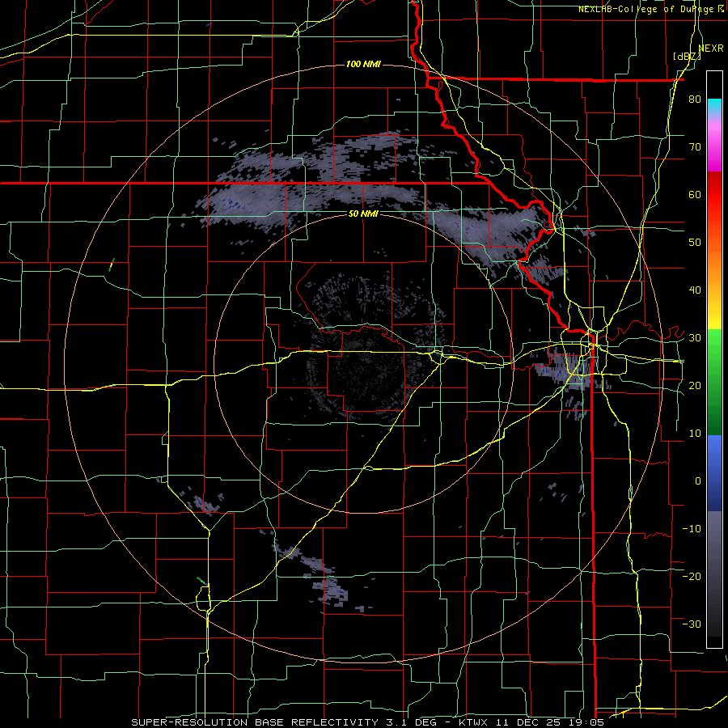Click the -30 value on the dBZ scale

coord(692,624)
